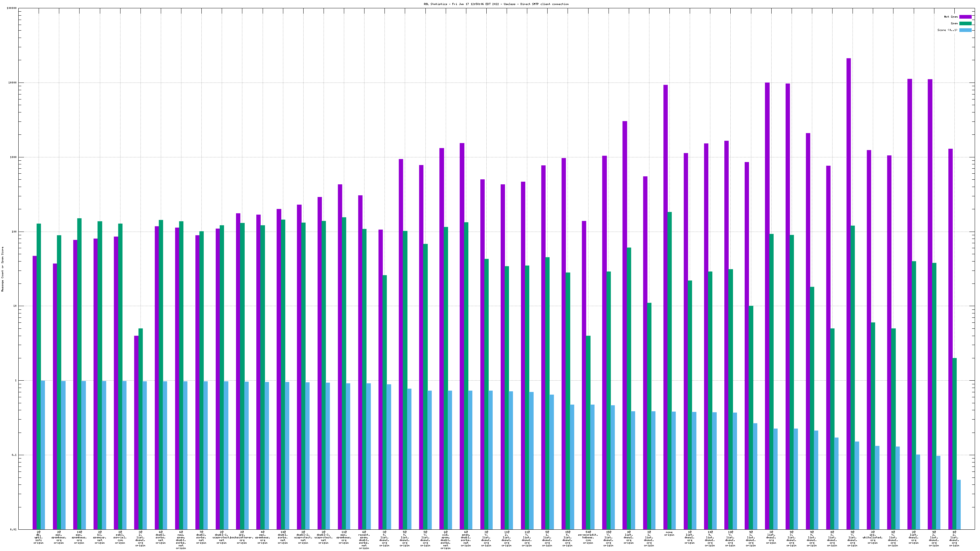Click the vertical 'Message Count or Spam Score' axis title

[3, 269]
